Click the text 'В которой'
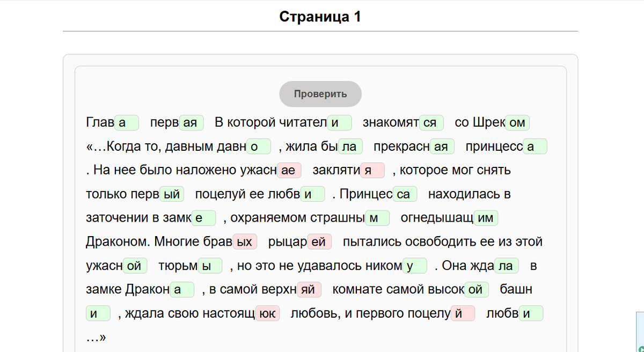 (x=245, y=123)
